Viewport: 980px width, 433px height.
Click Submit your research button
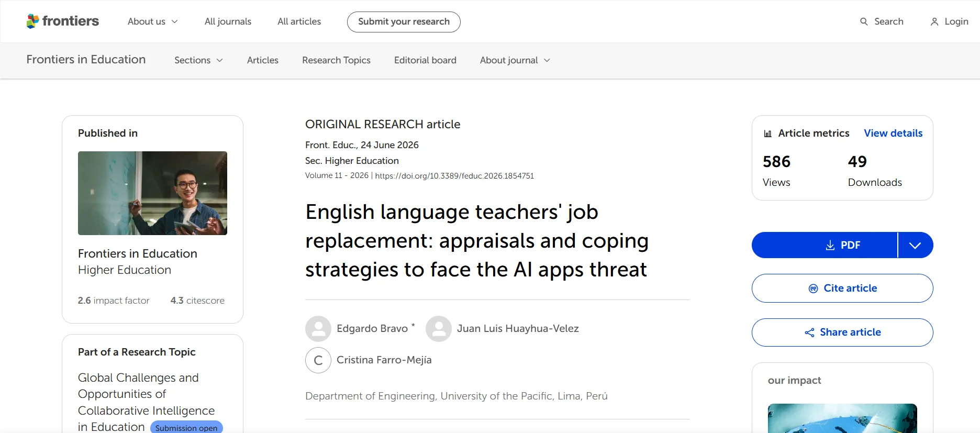(x=404, y=22)
